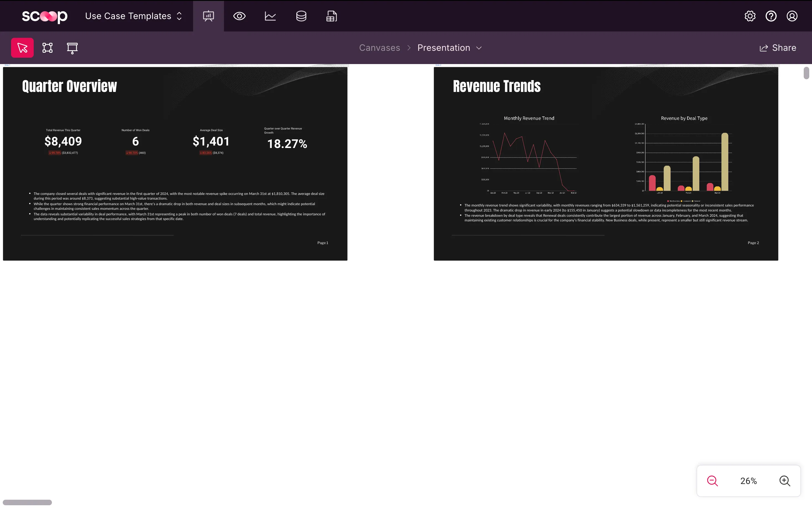Open the line chart insights icon

(x=270, y=16)
